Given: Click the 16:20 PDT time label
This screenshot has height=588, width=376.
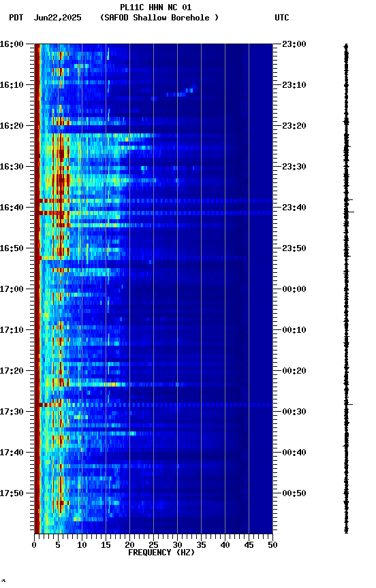Looking at the screenshot, I should (x=12, y=126).
